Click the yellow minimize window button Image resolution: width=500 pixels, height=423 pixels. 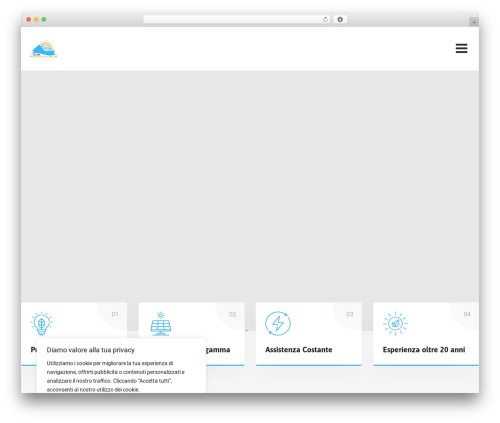pos(36,19)
